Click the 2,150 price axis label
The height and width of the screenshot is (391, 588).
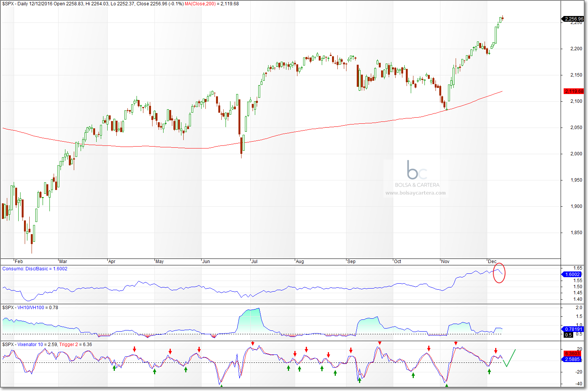pyautogui.click(x=576, y=75)
